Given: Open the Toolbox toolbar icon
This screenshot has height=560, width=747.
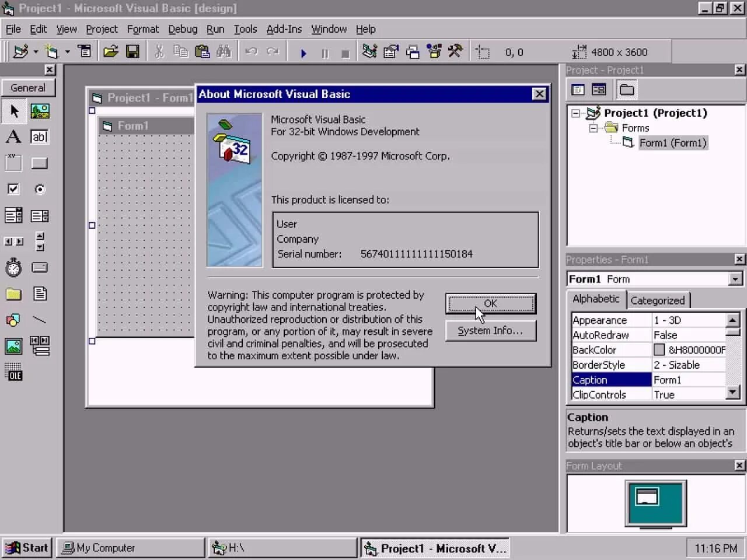Looking at the screenshot, I should click(x=456, y=52).
